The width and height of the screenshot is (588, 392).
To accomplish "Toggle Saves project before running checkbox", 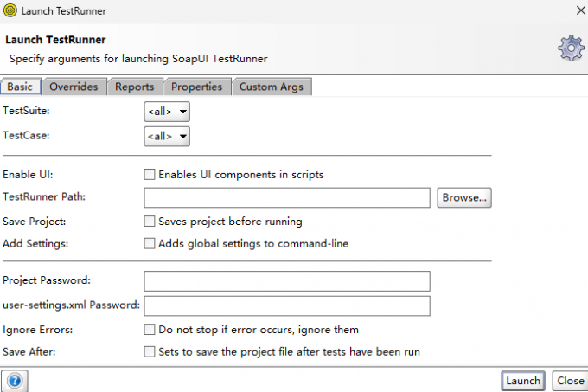I will coord(150,222).
